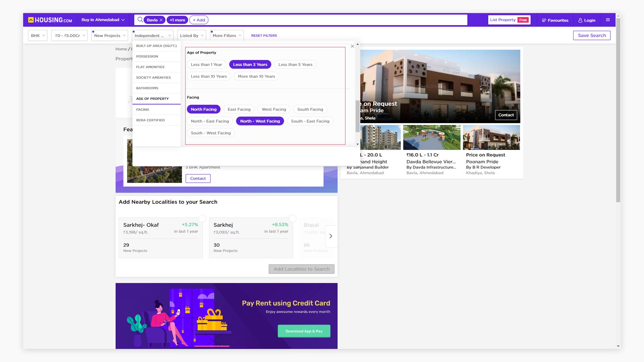Open the New Projects dropdown
The width and height of the screenshot is (644, 362).
(109, 36)
